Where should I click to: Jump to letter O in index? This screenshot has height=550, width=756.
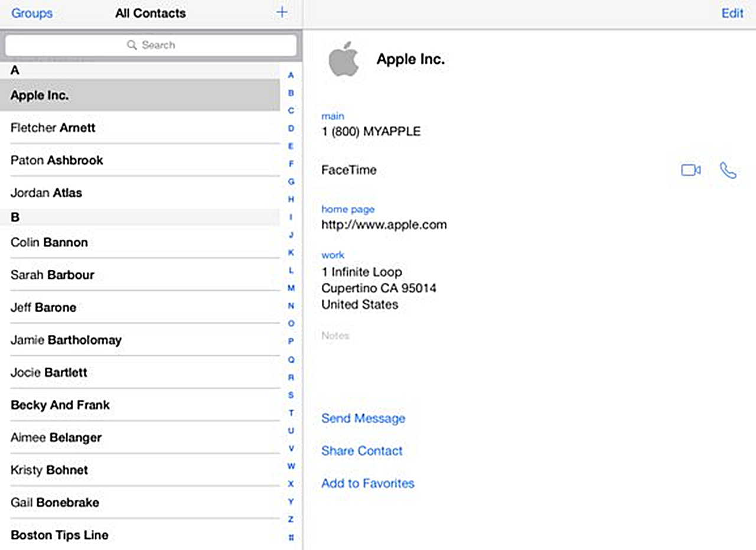291,324
